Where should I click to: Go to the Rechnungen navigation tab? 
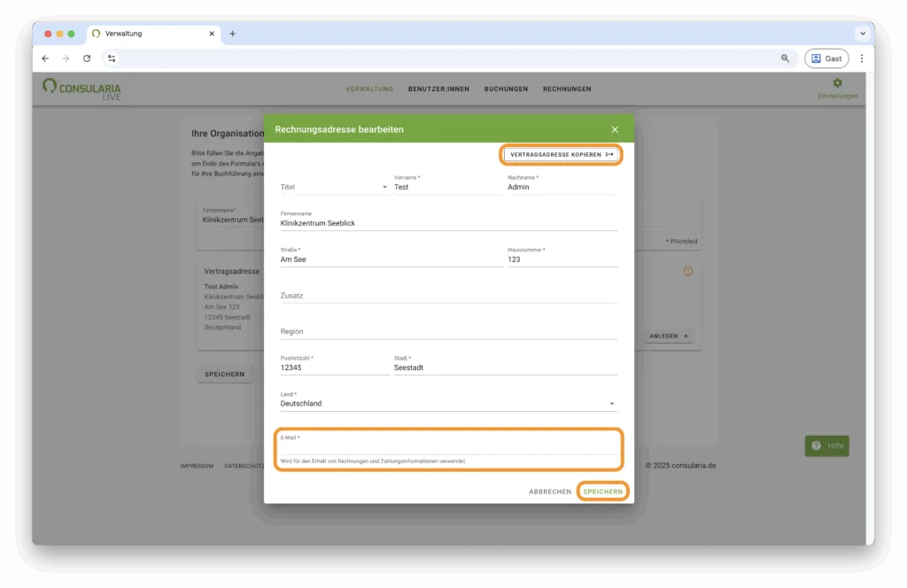click(567, 89)
